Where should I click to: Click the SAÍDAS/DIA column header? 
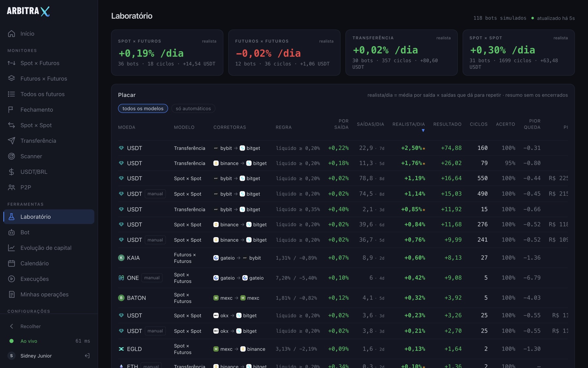tap(370, 124)
